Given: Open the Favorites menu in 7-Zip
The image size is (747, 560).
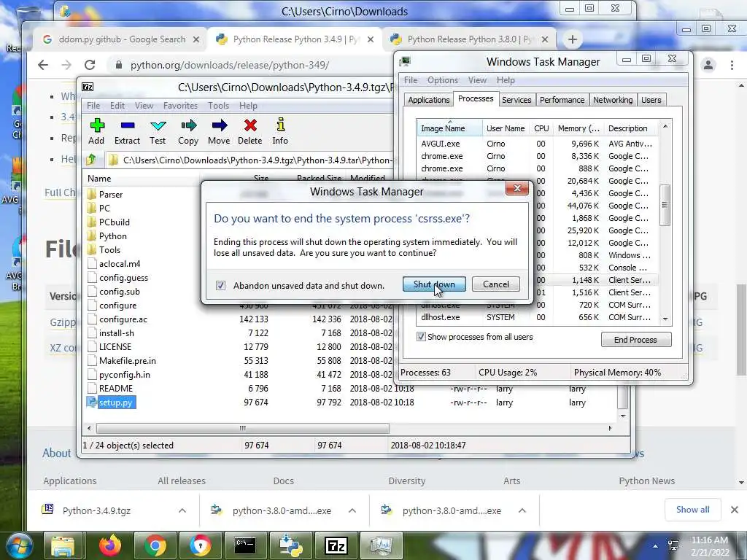Looking at the screenshot, I should pos(180,106).
